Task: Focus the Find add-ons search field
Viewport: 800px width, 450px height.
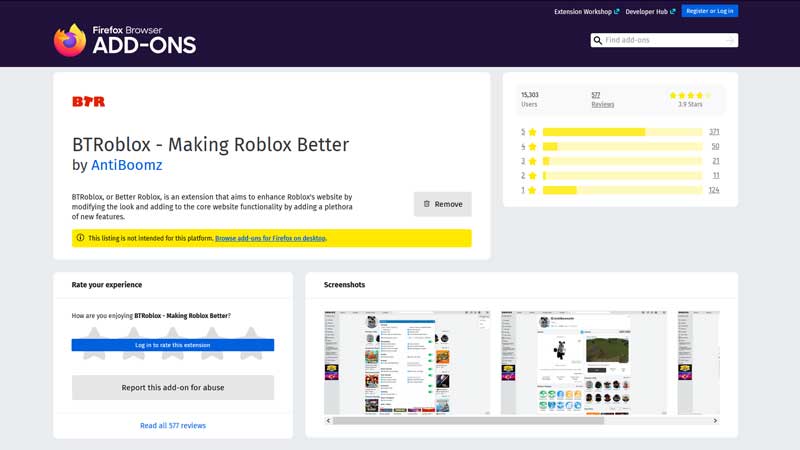Action: (664, 40)
